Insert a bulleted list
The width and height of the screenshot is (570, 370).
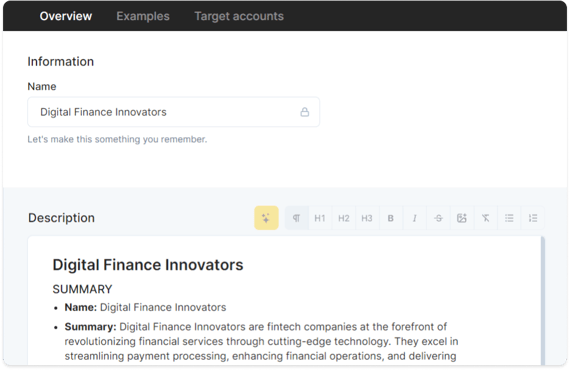(x=509, y=218)
